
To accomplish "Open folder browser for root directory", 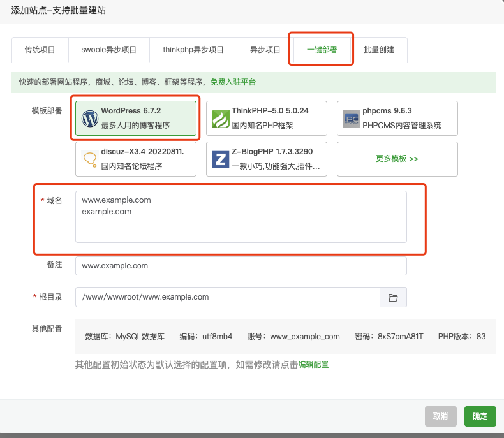I will coord(393,297).
